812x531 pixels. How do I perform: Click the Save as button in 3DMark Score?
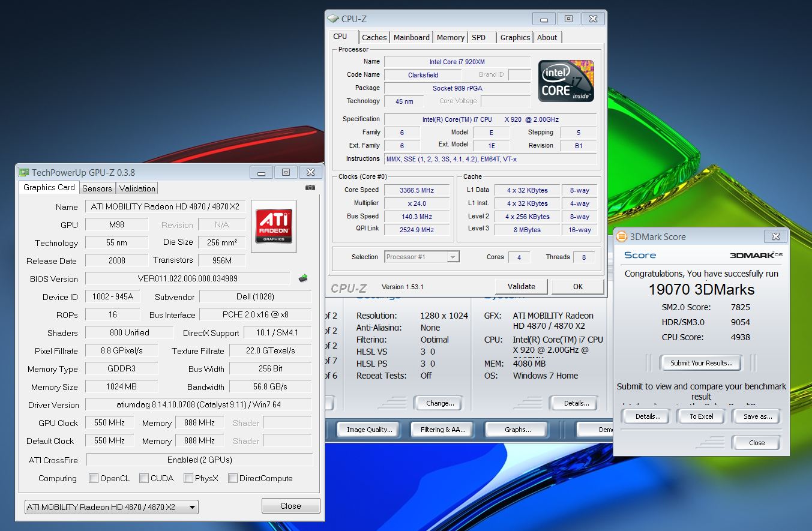pos(757,416)
